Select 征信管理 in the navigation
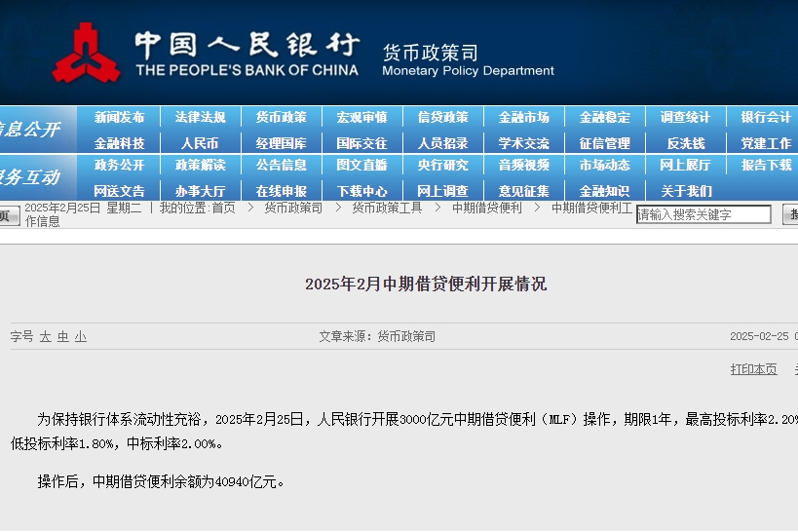The image size is (798, 532). pyautogui.click(x=605, y=143)
